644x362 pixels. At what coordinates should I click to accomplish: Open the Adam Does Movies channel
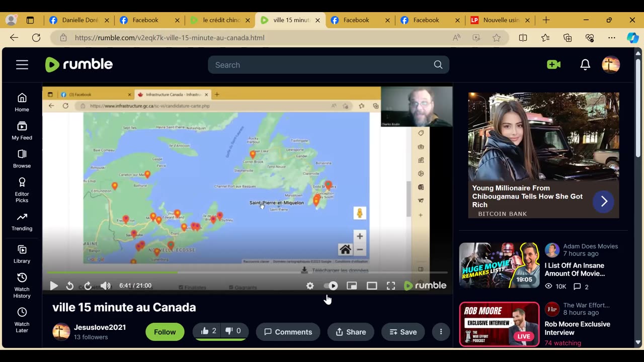tap(591, 246)
